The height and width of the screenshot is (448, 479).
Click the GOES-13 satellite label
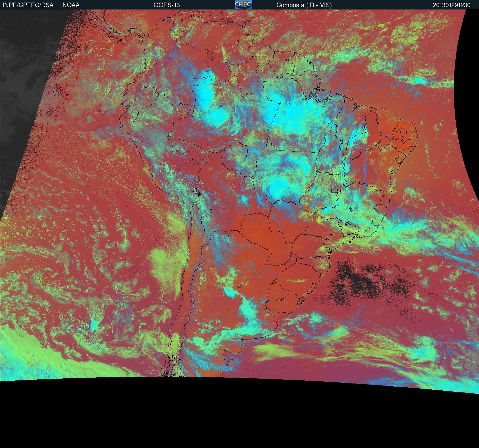(166, 5)
